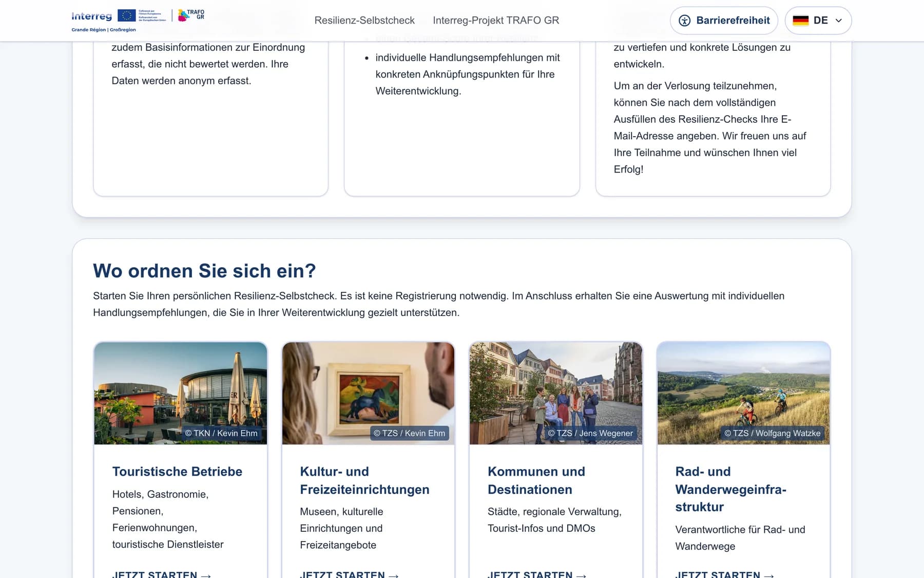The height and width of the screenshot is (578, 924).
Task: Open the Interreg-Projekt TRAFO GR menu item
Action: coord(496,21)
